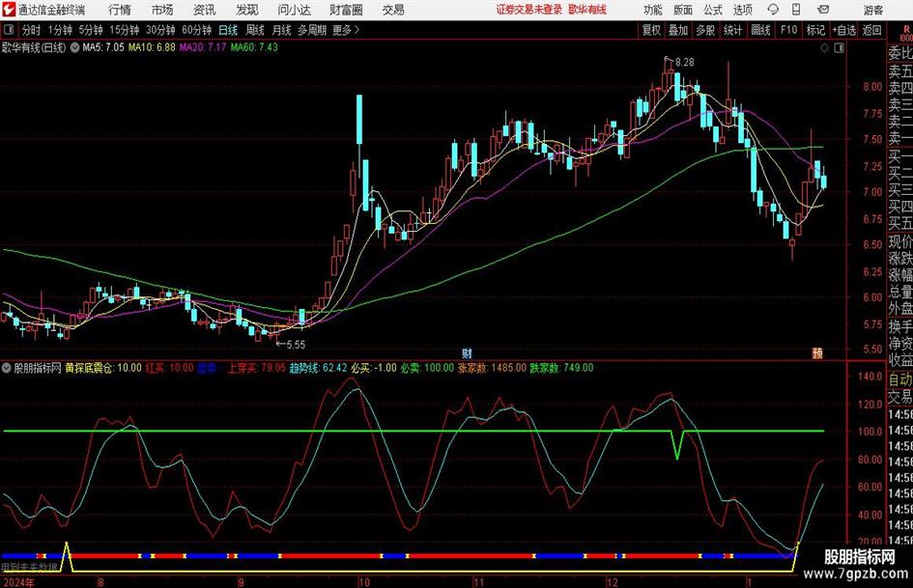Open the 多周期 multi-period view
Screen dimensions: 913x588
pyautogui.click(x=312, y=30)
